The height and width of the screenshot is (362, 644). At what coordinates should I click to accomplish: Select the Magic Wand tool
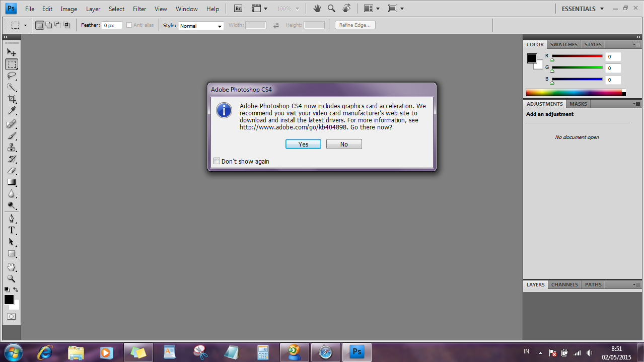click(11, 88)
